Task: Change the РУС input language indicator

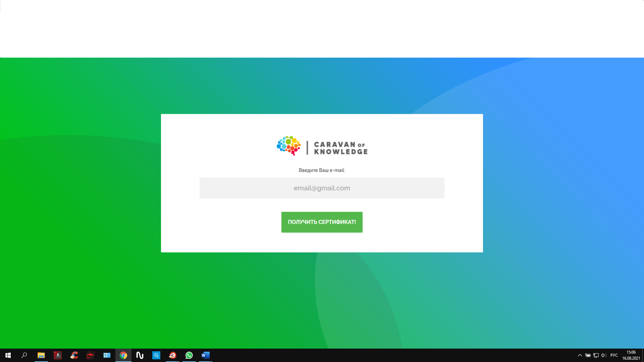Action: 614,355
